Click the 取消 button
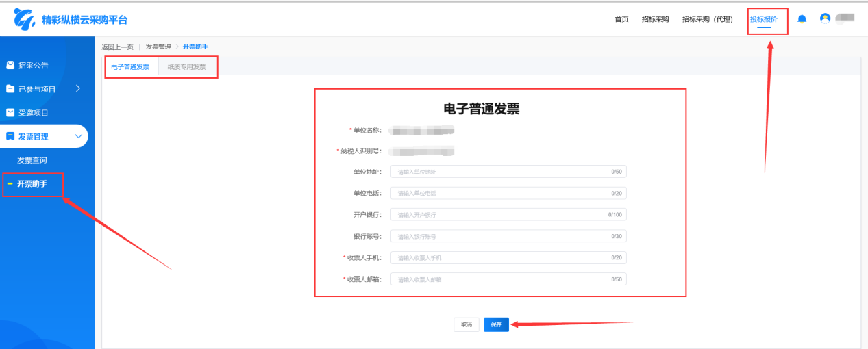This screenshot has height=349, width=868. [x=467, y=324]
